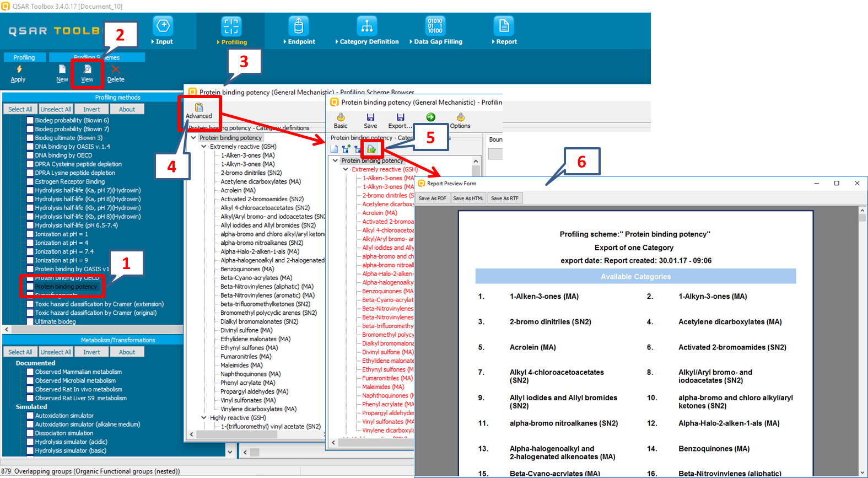Select Maleimides (MA) in Scheme Browser tree
The image size is (868, 478).
241,365
